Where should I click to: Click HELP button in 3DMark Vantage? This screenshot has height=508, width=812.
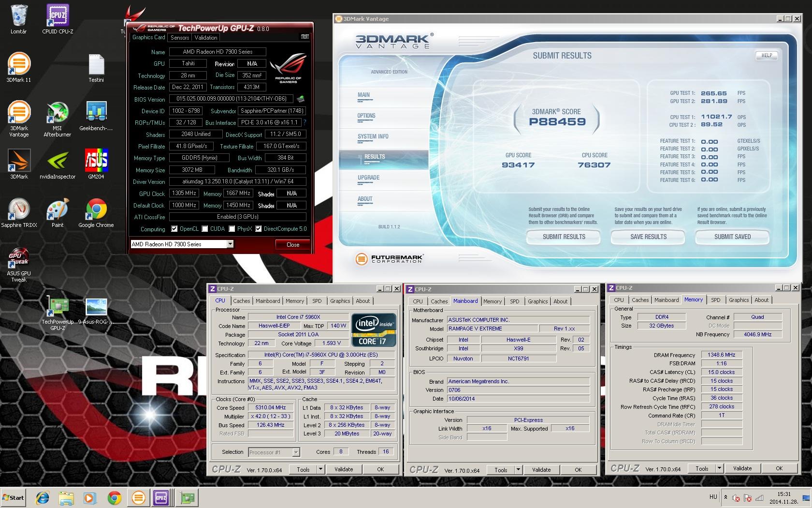point(767,55)
